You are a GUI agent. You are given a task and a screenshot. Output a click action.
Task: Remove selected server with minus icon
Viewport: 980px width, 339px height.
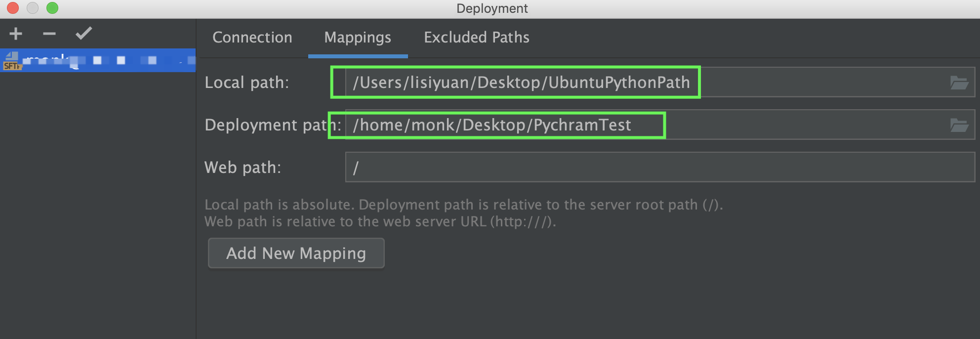(49, 34)
